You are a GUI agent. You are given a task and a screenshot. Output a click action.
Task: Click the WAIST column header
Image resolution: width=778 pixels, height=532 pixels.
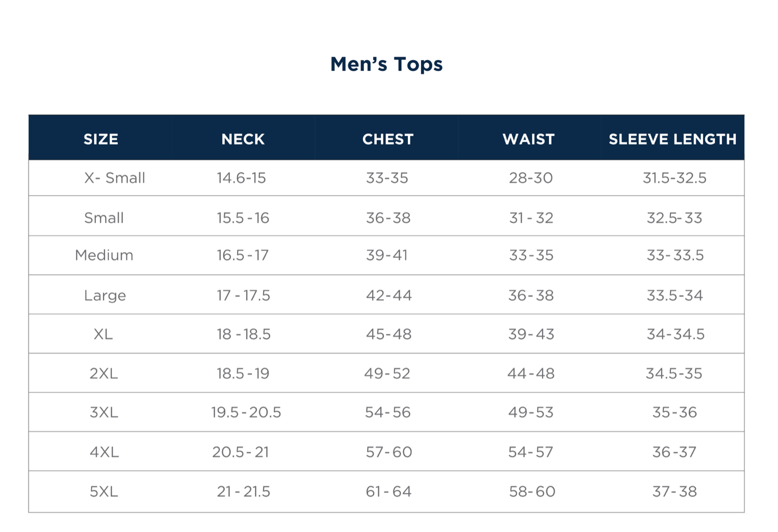click(528, 139)
